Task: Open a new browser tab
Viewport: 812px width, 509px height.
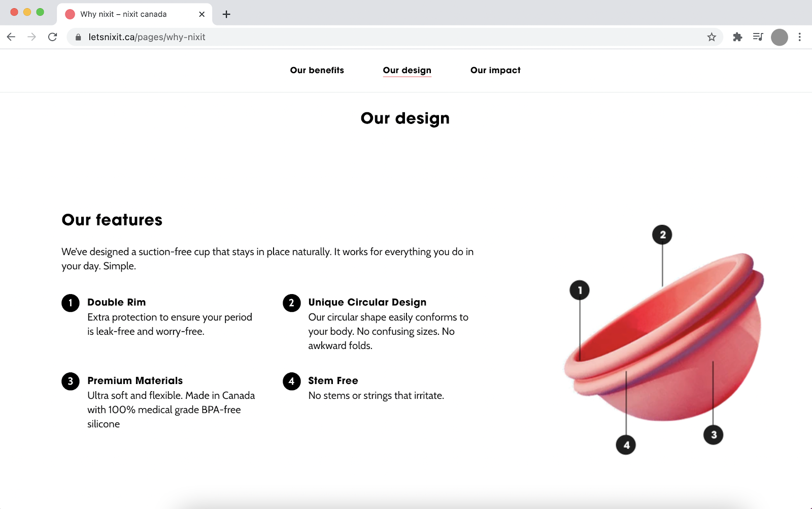Action: point(226,14)
